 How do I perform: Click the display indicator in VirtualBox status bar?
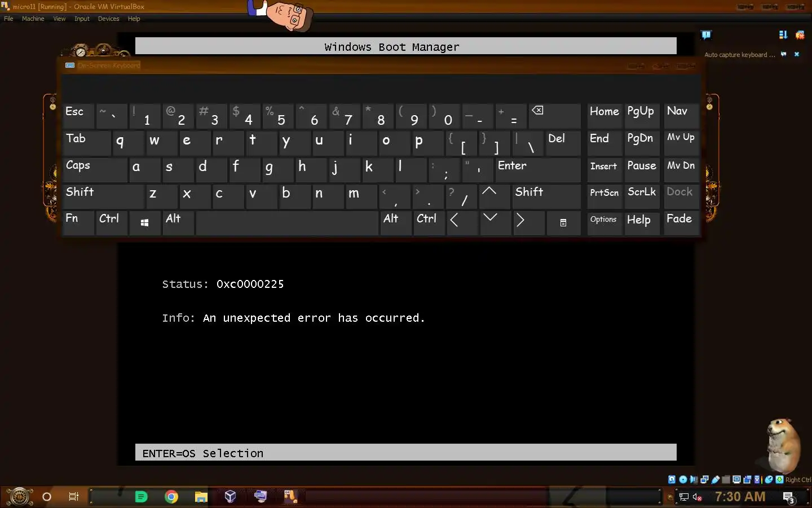point(736,480)
